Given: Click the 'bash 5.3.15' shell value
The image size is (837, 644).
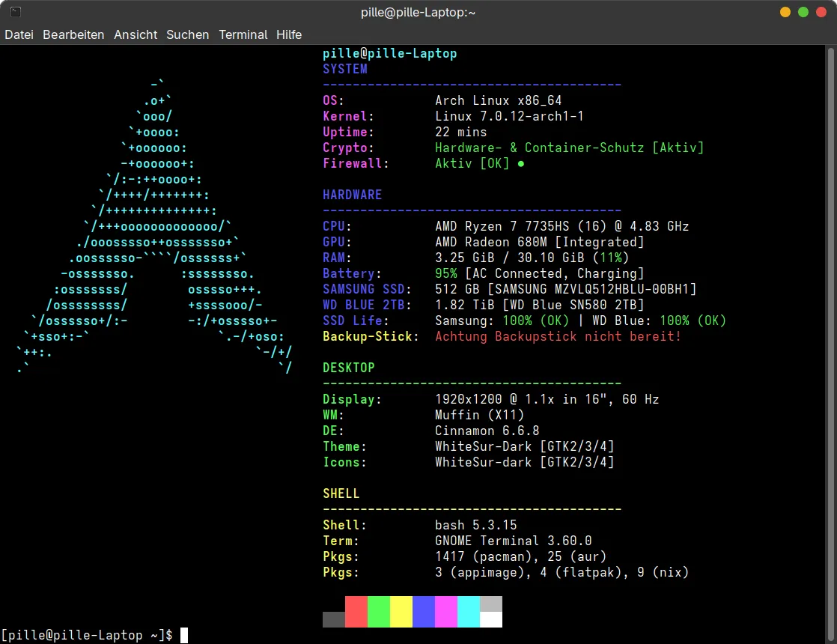Looking at the screenshot, I should [475, 525].
